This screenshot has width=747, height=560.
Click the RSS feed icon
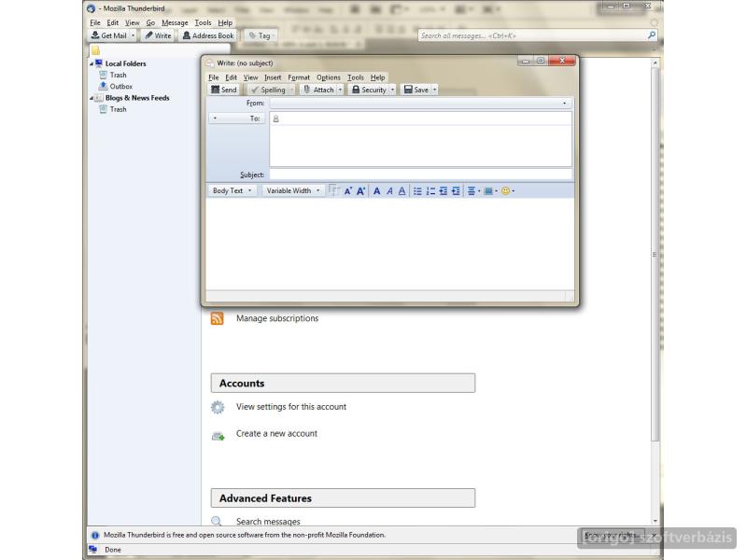coord(217,318)
